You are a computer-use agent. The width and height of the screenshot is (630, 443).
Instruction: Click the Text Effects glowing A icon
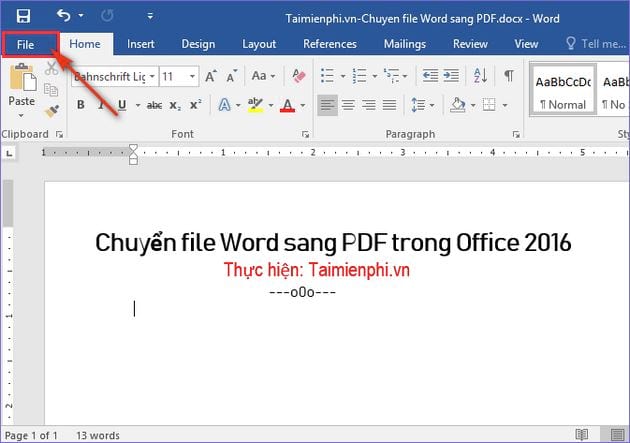[x=224, y=105]
